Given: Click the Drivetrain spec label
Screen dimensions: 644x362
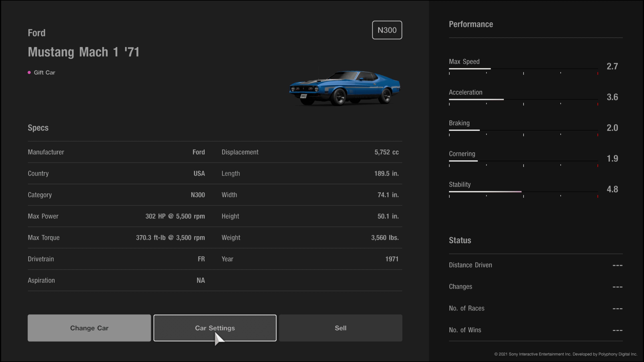Looking at the screenshot, I should (41, 259).
